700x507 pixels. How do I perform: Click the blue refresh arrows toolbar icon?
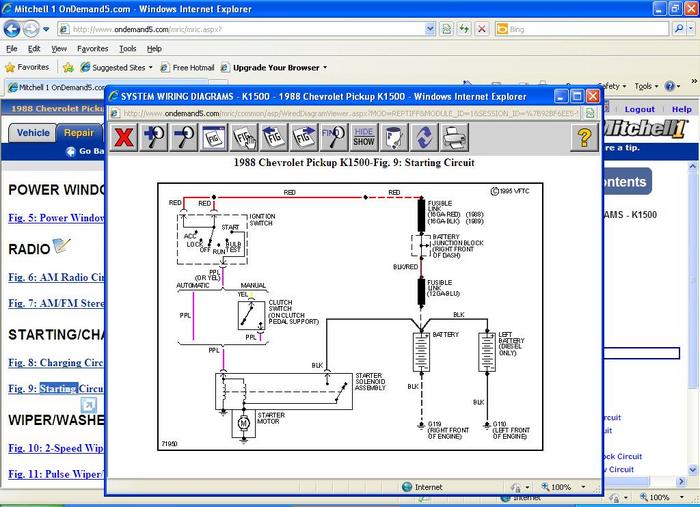pos(424,137)
